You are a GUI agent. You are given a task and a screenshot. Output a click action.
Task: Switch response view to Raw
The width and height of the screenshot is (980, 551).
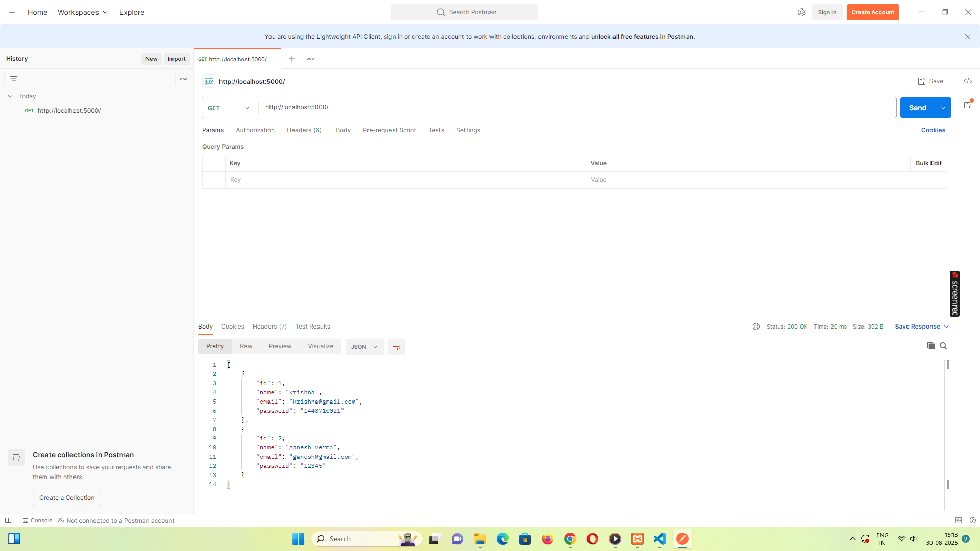[246, 346]
